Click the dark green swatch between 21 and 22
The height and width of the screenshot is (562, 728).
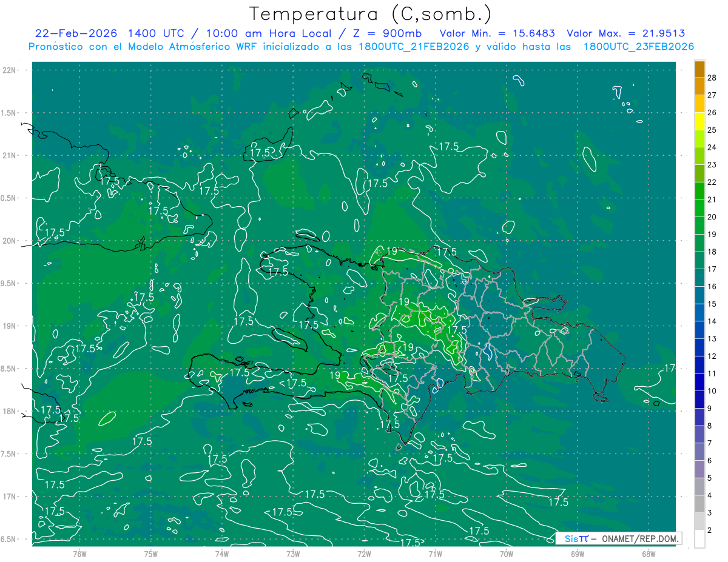[699, 191]
